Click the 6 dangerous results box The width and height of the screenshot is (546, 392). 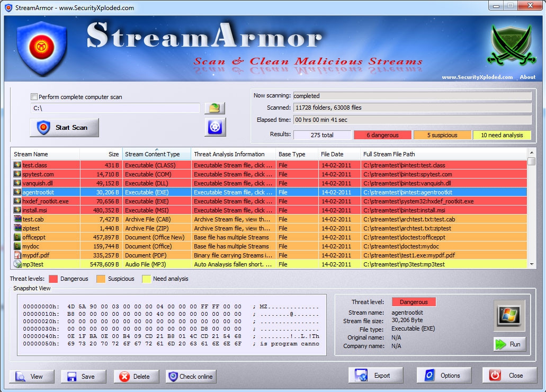[382, 135]
